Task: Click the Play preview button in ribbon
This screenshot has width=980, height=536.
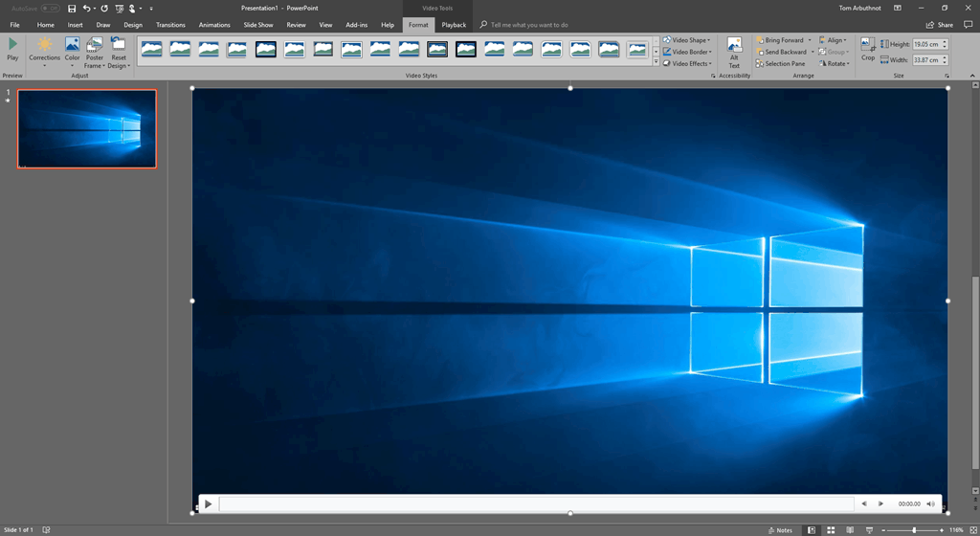Action: pos(12,48)
